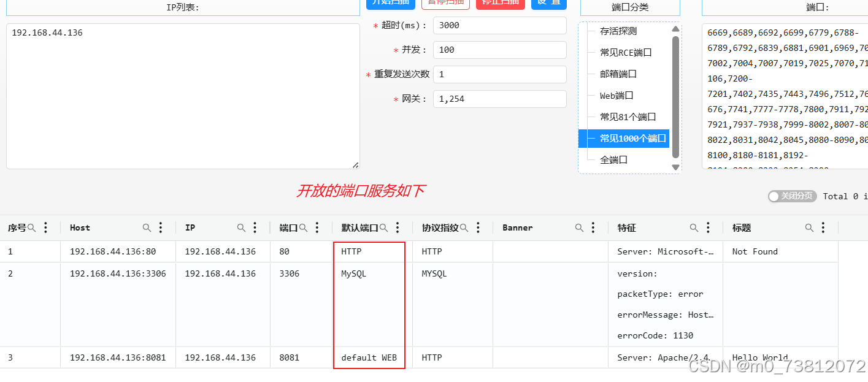Click search icon in 端口 column header

point(303,227)
